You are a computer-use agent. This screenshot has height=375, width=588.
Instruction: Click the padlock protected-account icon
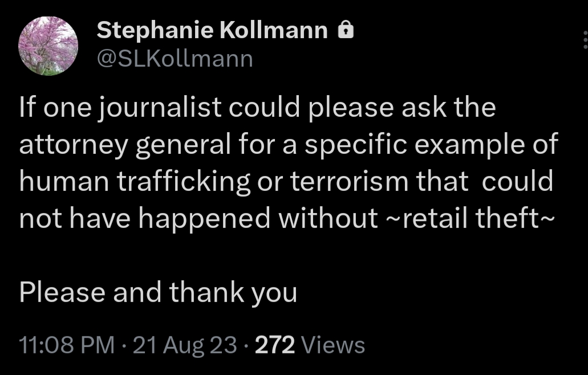tap(346, 30)
